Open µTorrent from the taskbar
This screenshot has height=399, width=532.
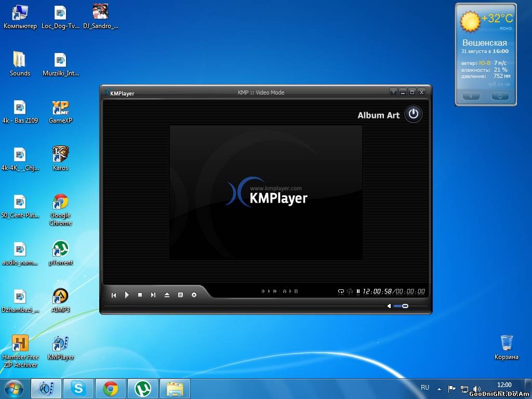pos(143,389)
